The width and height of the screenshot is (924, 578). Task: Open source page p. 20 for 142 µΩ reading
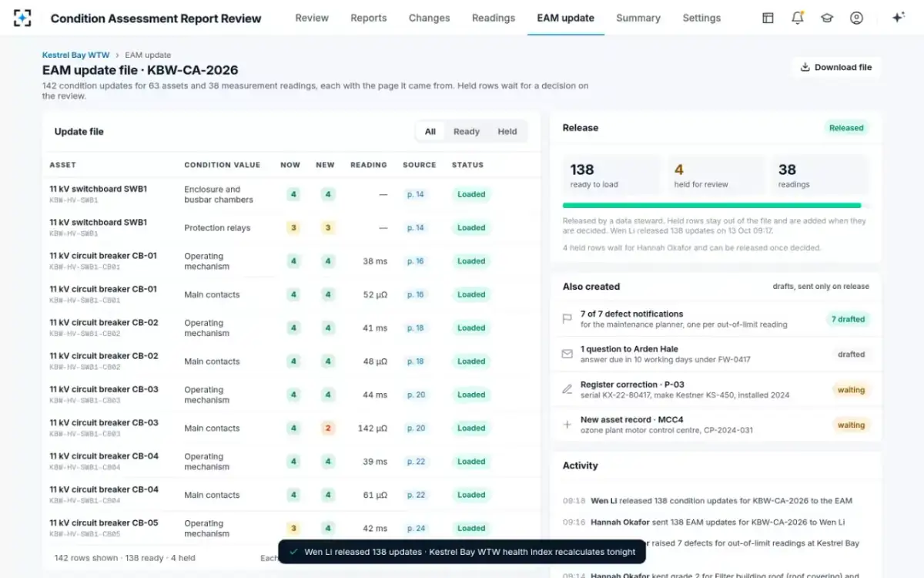[x=416, y=428]
